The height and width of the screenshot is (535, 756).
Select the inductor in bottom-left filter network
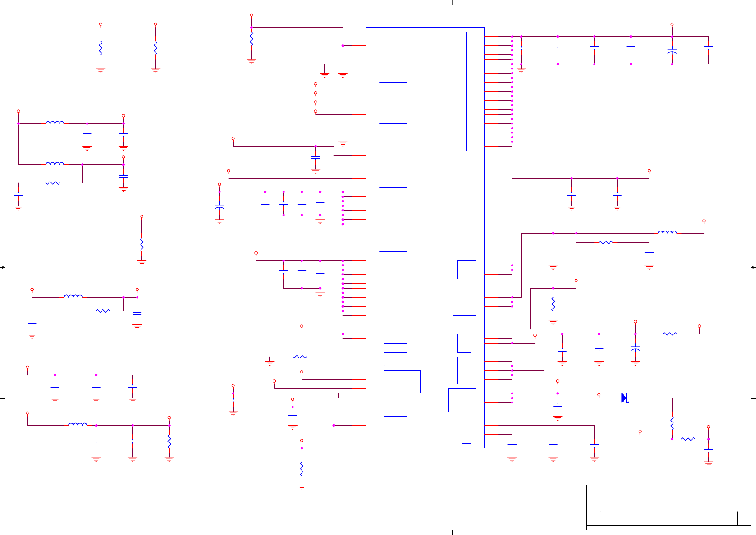click(x=78, y=424)
